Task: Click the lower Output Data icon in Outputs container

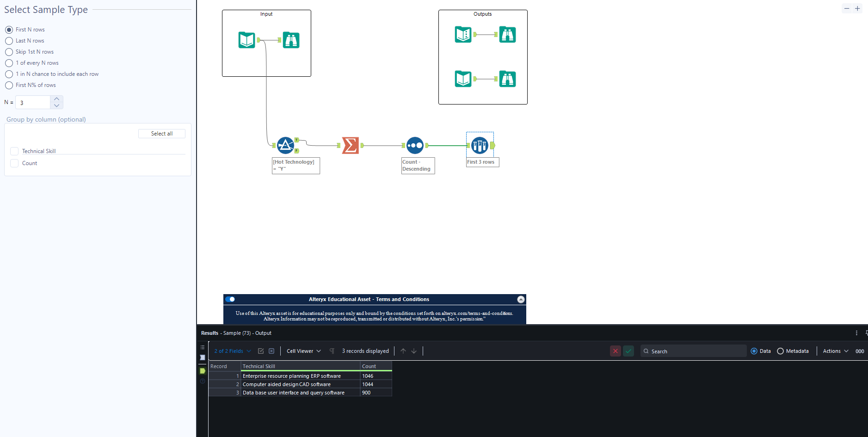Action: (x=463, y=79)
